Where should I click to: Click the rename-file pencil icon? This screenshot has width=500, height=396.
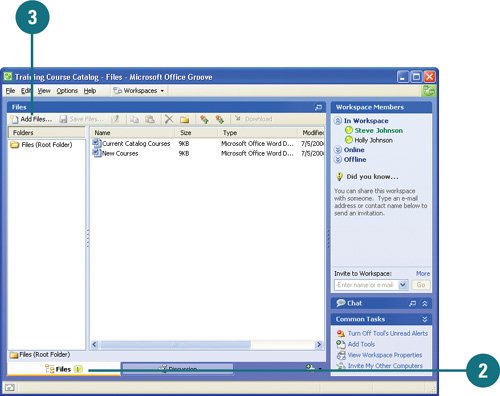[115, 119]
